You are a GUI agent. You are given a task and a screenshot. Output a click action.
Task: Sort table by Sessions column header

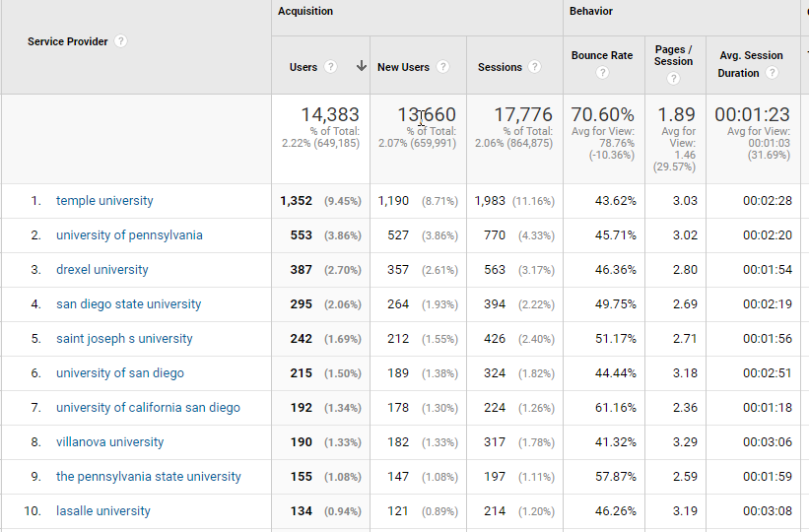(500, 67)
